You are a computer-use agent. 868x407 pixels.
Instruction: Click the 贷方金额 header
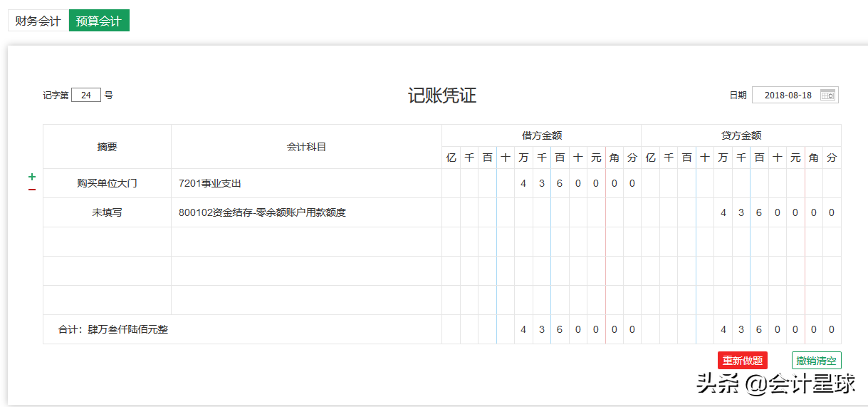pos(741,135)
